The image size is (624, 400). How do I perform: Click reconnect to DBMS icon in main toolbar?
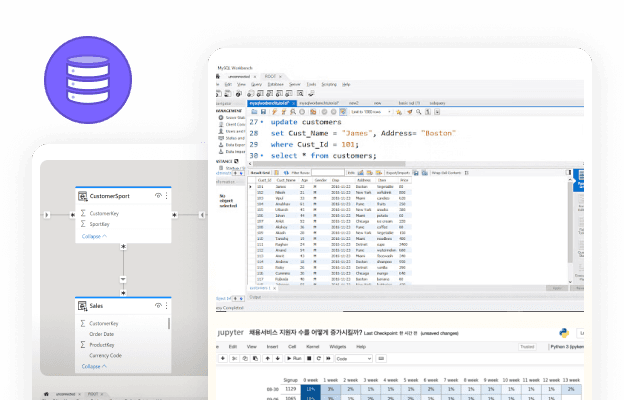[x=311, y=94]
